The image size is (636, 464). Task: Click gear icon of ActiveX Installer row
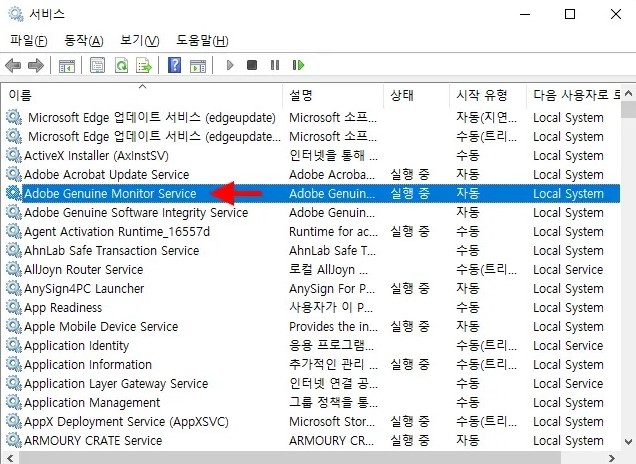(x=14, y=155)
